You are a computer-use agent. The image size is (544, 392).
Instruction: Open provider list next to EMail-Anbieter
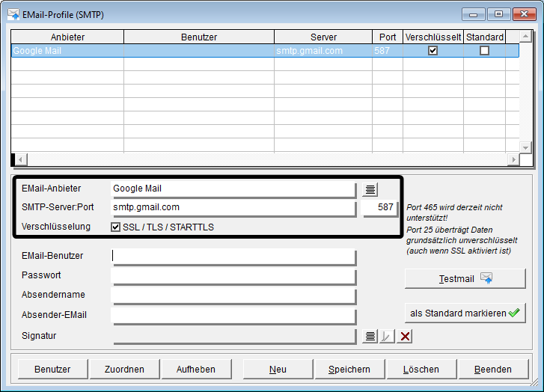pyautogui.click(x=370, y=189)
